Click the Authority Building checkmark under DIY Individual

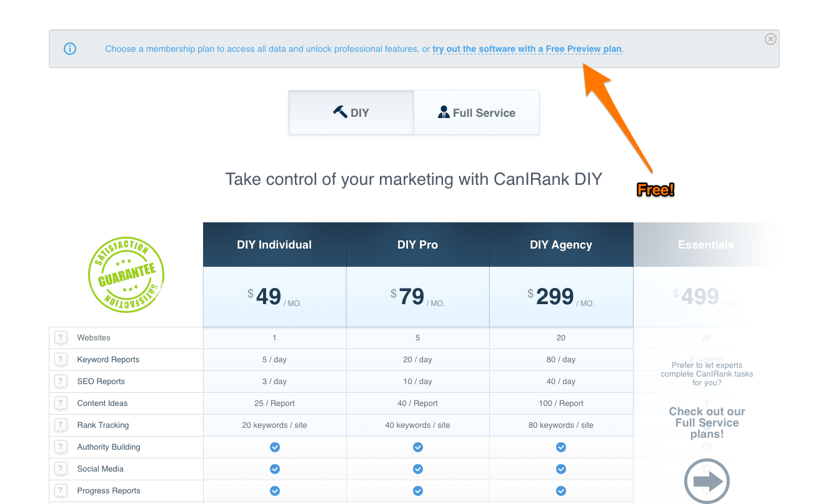pos(275,447)
